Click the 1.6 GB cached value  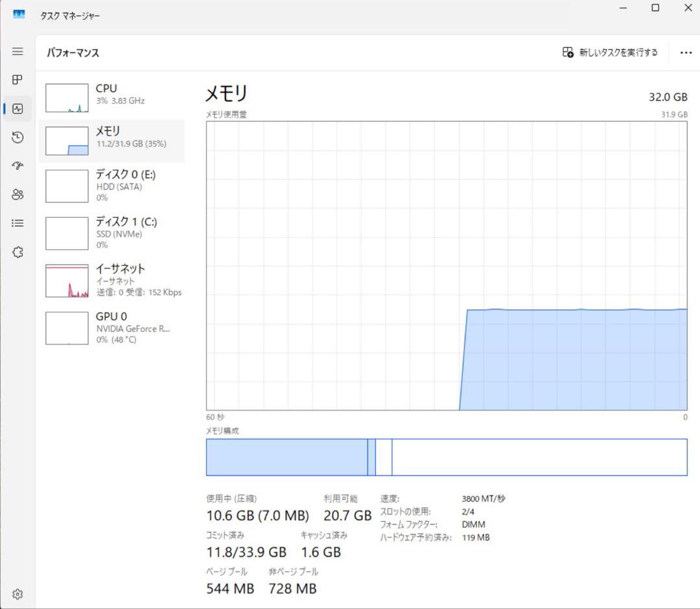tap(321, 553)
